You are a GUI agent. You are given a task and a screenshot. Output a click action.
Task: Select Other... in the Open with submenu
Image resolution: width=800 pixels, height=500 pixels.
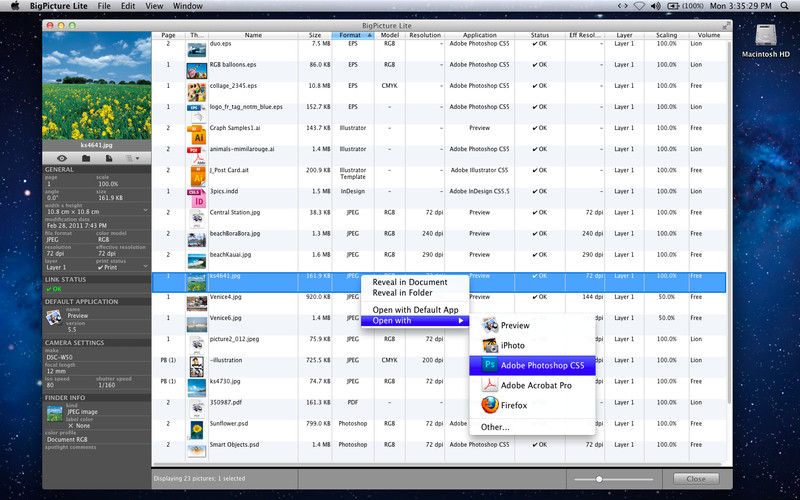click(532, 427)
